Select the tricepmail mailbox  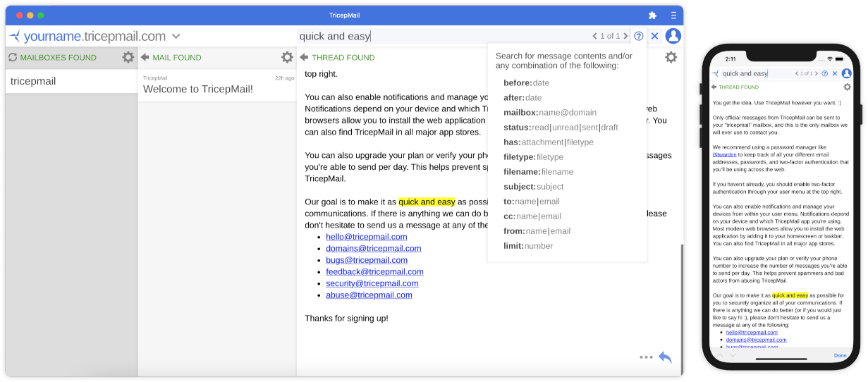click(x=71, y=81)
